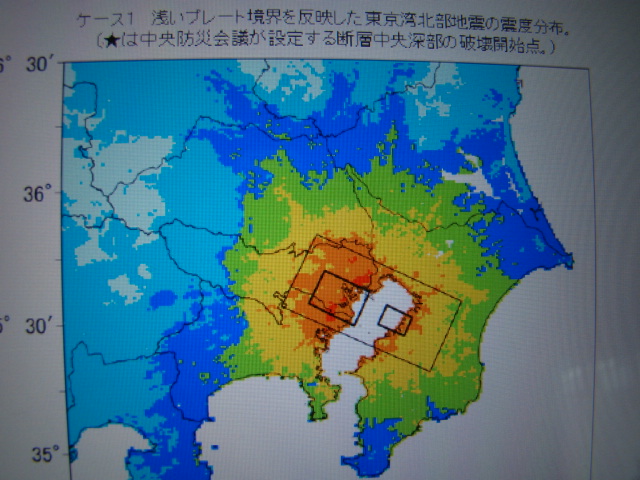
Task: Click the subtitle line mentioning 中央防災会議
Action: 327,42
